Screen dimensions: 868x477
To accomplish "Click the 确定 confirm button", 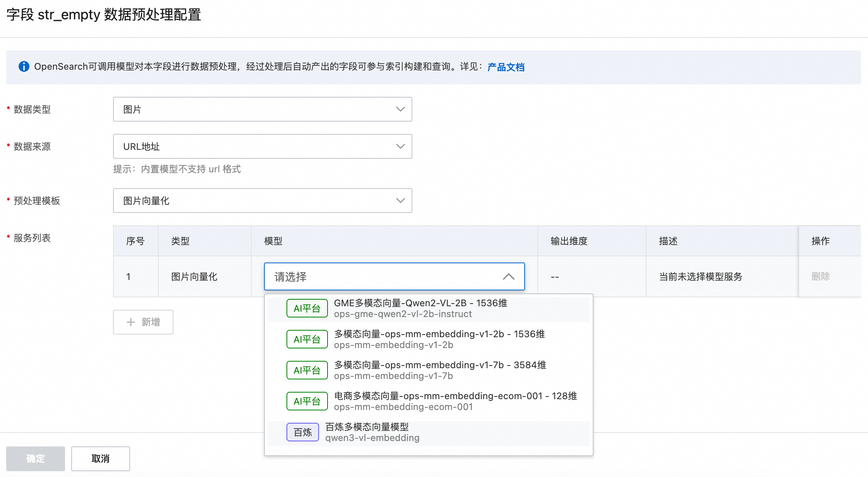I will coord(36,458).
